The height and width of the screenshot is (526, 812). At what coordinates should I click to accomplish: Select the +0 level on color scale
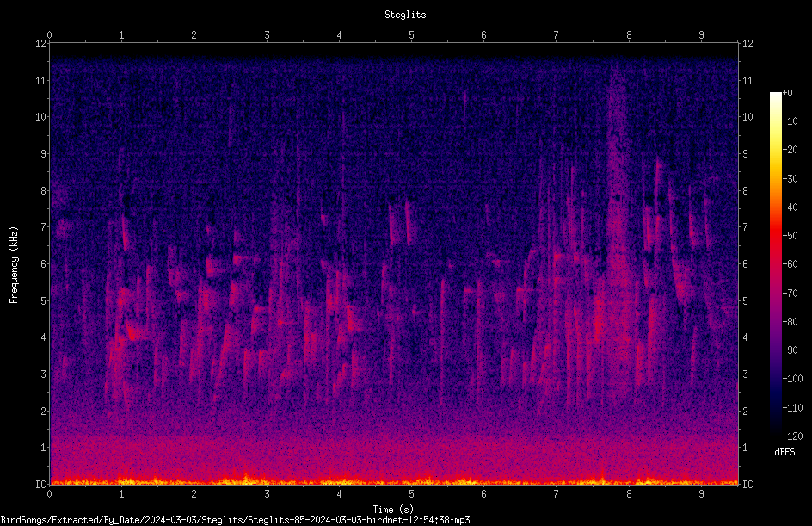(x=788, y=93)
